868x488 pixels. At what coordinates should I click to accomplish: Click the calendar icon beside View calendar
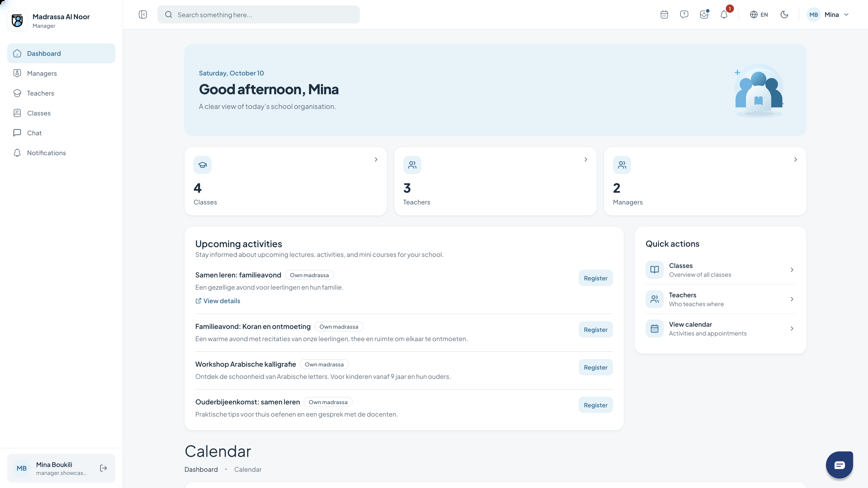pos(654,328)
